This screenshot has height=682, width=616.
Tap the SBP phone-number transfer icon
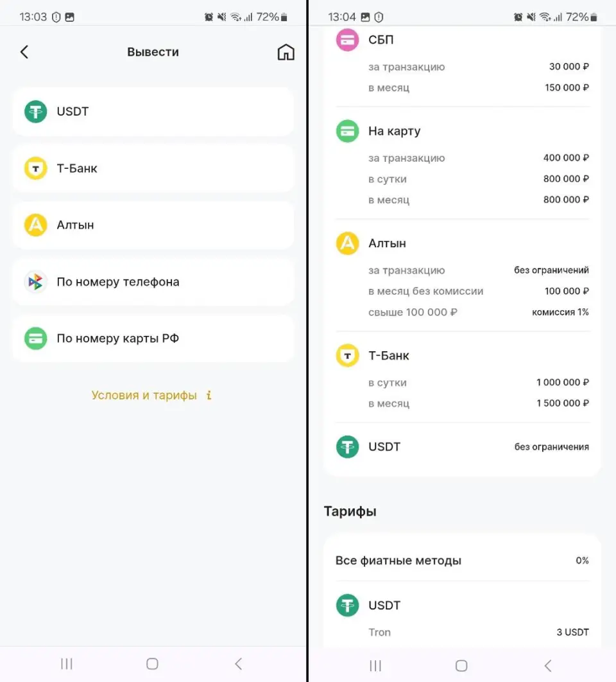pos(36,282)
